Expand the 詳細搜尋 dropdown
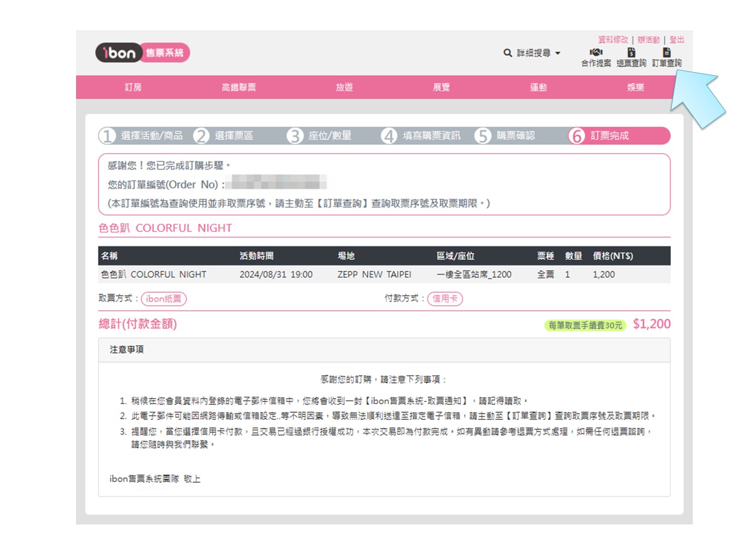The height and width of the screenshot is (560, 747). (x=538, y=53)
